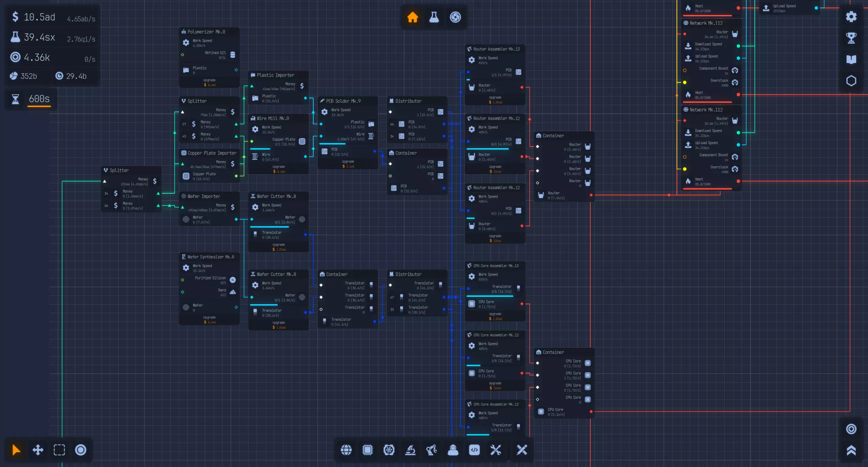Open the ruler and pencil design icon
Image resolution: width=868 pixels, height=467 pixels.
click(522, 450)
